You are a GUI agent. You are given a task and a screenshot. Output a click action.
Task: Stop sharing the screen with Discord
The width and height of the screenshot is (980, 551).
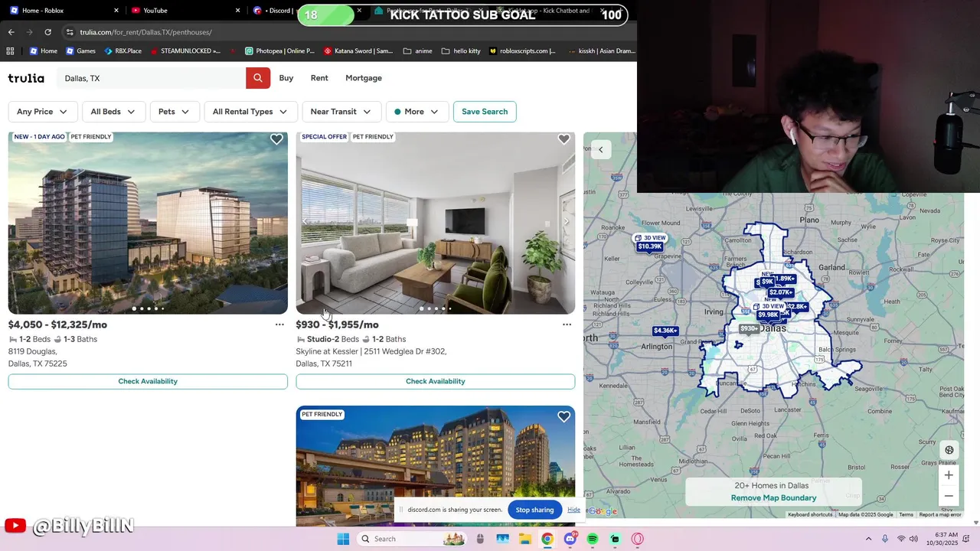(534, 510)
